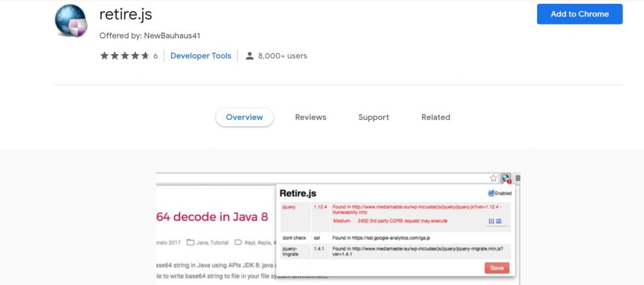Click the rating count 6
This screenshot has height=285, width=644.
(156, 56)
